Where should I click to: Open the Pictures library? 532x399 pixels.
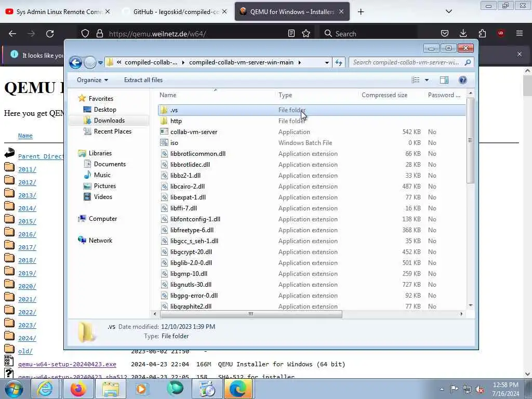(104, 185)
